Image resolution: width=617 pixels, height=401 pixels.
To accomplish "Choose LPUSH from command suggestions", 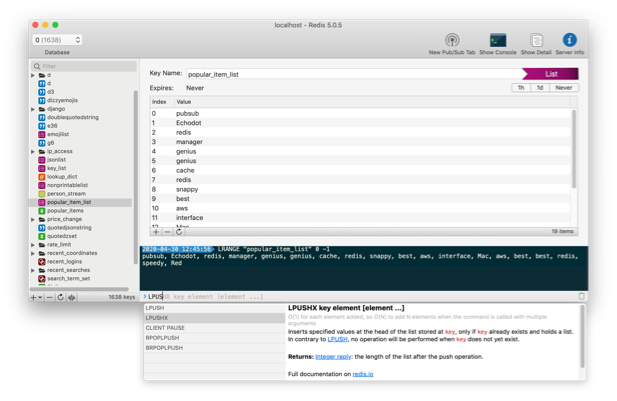I will pos(214,308).
